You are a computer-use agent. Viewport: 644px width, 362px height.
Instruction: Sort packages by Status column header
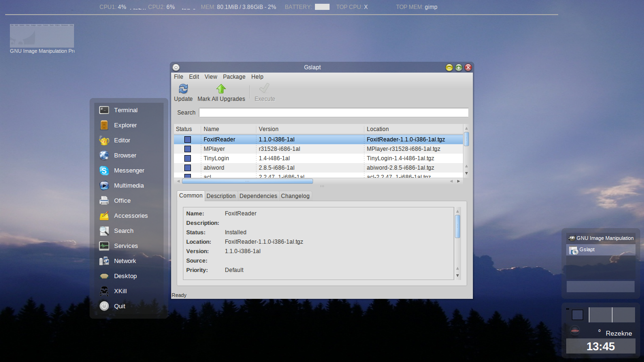click(187, 129)
